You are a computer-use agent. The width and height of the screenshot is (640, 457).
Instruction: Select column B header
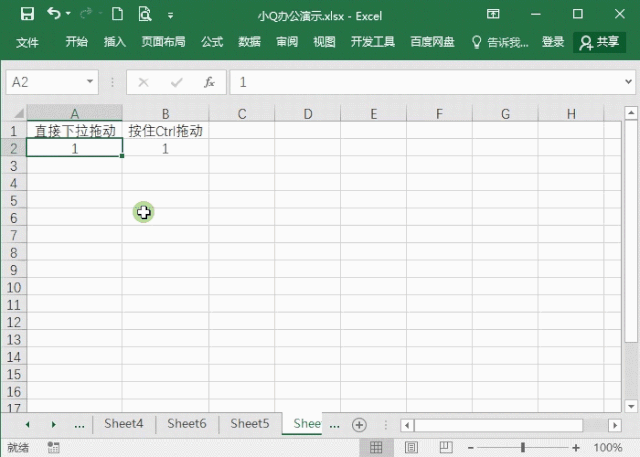click(x=165, y=113)
